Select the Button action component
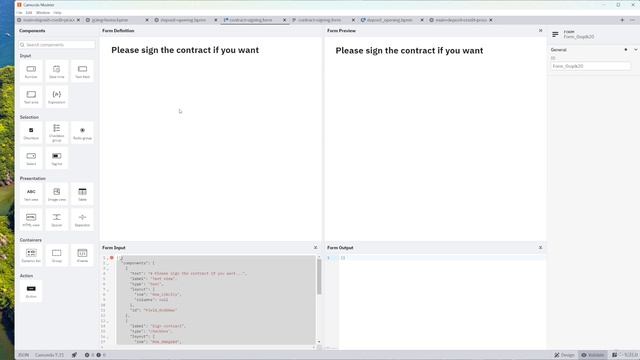 point(31,291)
